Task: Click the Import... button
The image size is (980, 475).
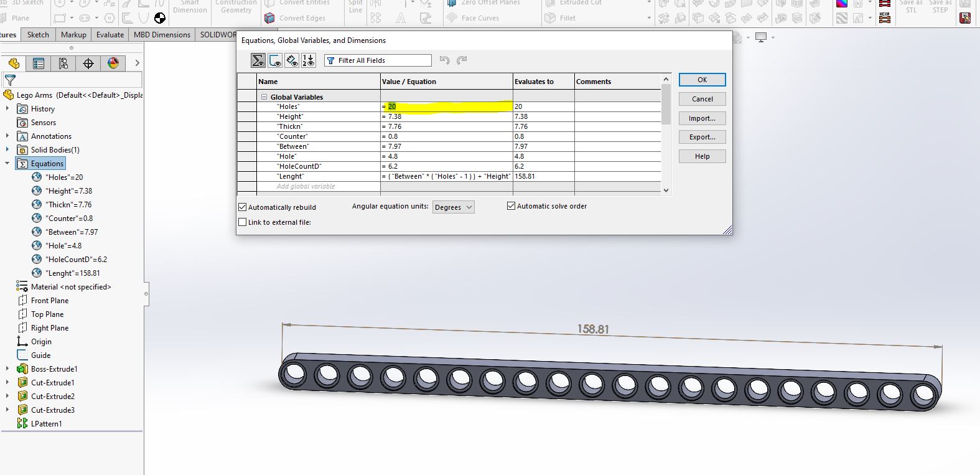Action: 702,118
